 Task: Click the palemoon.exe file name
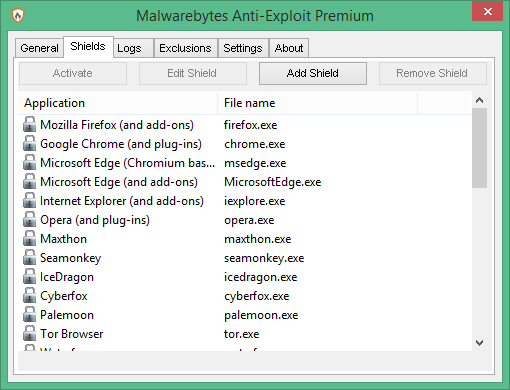click(x=261, y=315)
